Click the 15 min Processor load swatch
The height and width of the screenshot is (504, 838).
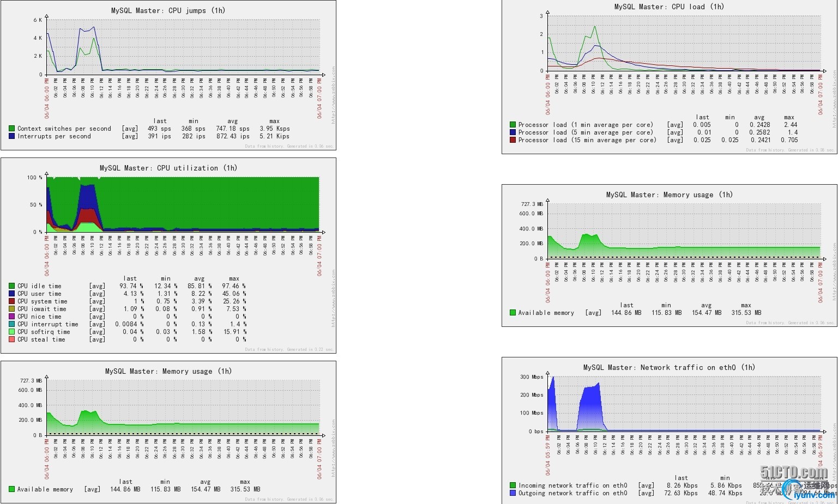pyautogui.click(x=513, y=140)
